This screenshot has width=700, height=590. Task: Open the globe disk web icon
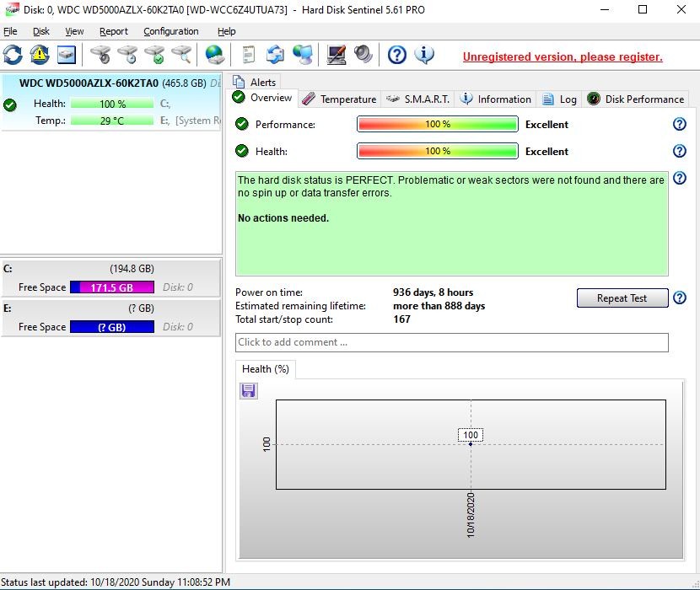pyautogui.click(x=215, y=55)
